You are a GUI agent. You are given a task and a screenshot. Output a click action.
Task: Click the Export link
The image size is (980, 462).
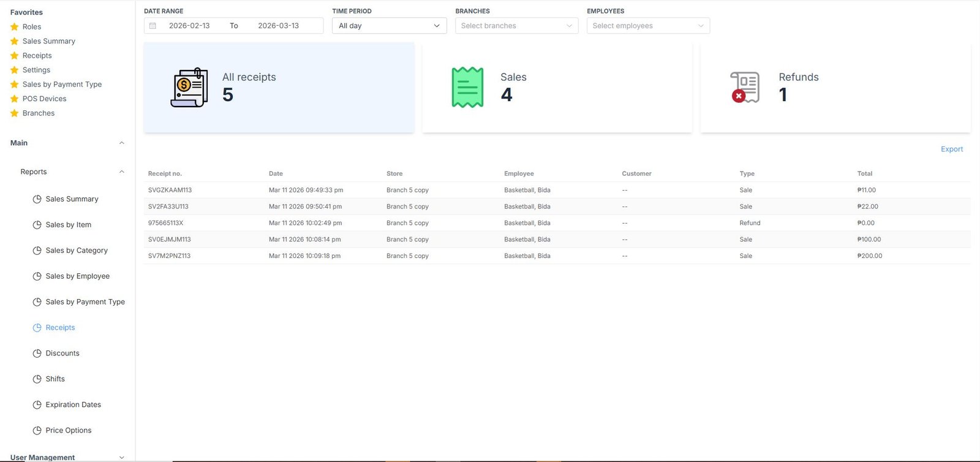coord(951,150)
